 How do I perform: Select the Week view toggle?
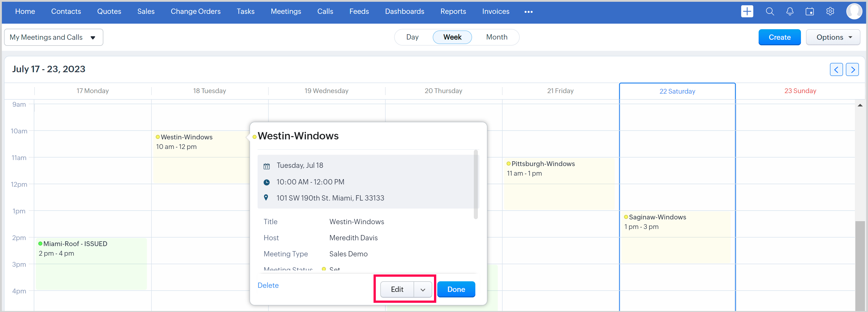click(x=452, y=37)
